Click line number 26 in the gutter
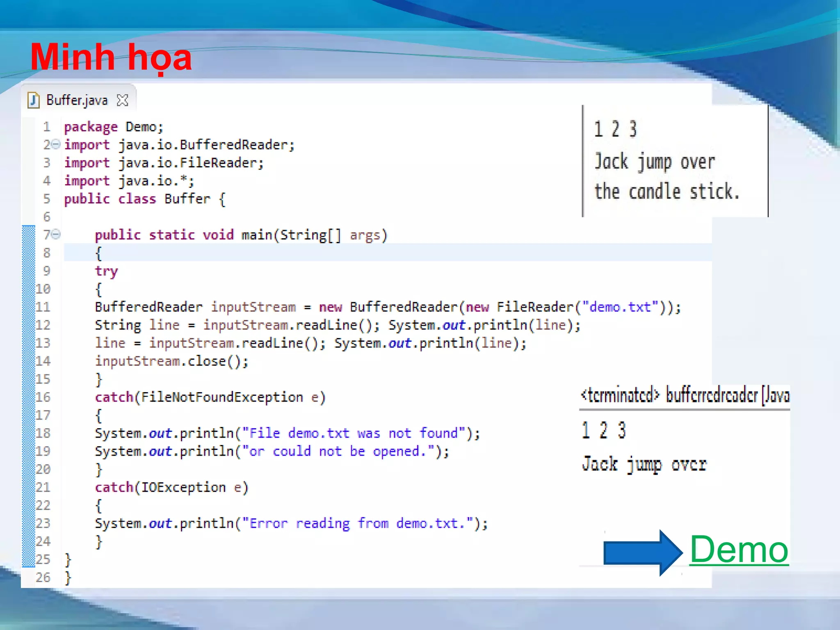This screenshot has height=630, width=840. [x=43, y=577]
